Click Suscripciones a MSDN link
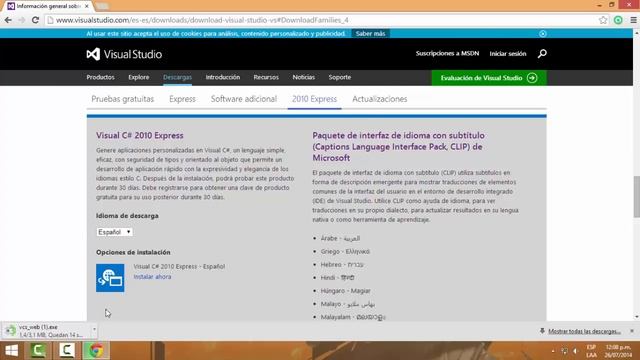 click(447, 53)
